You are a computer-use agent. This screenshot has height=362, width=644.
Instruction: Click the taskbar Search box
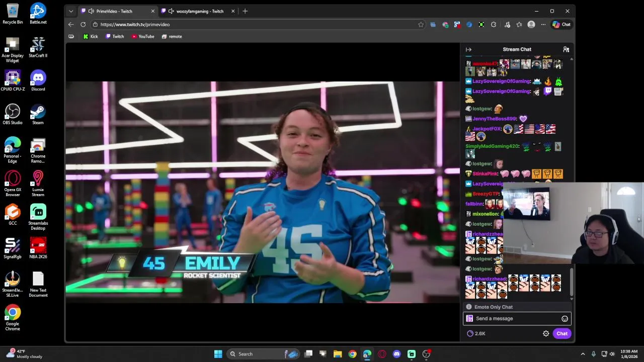click(x=263, y=354)
